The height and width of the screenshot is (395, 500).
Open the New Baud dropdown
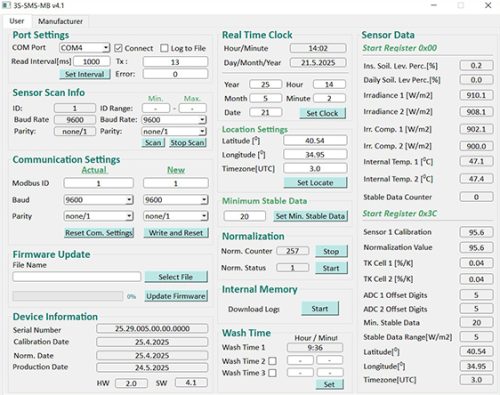point(176,200)
